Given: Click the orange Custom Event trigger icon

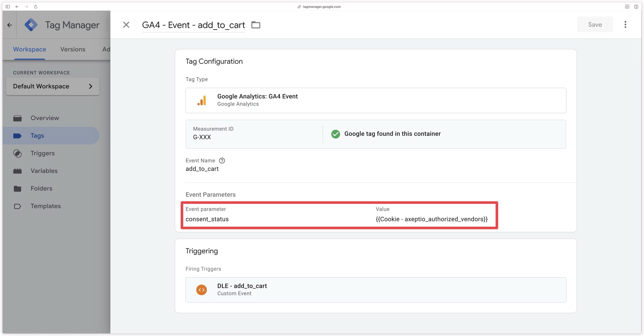Looking at the screenshot, I should click(x=202, y=290).
